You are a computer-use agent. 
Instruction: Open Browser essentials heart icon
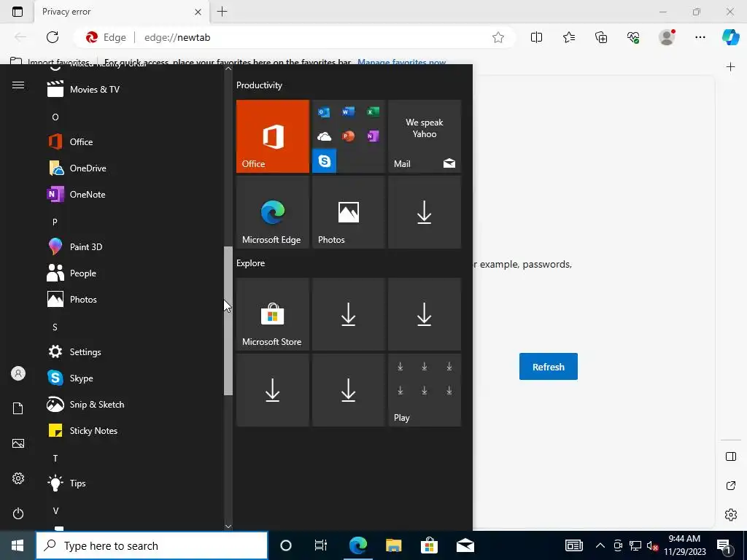[633, 37]
